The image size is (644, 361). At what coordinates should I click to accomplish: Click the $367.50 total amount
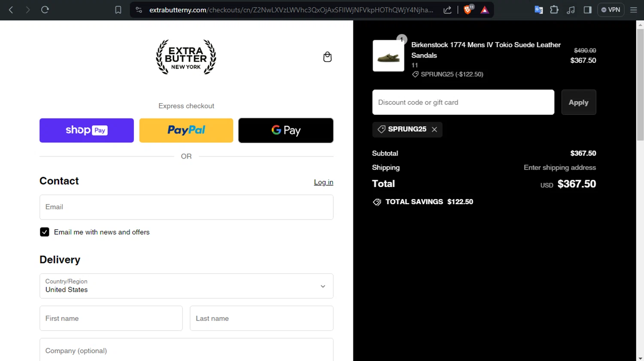[x=577, y=184]
